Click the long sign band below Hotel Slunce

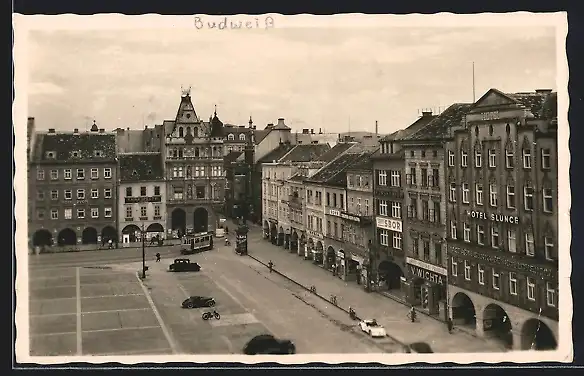pyautogui.click(x=502, y=261)
